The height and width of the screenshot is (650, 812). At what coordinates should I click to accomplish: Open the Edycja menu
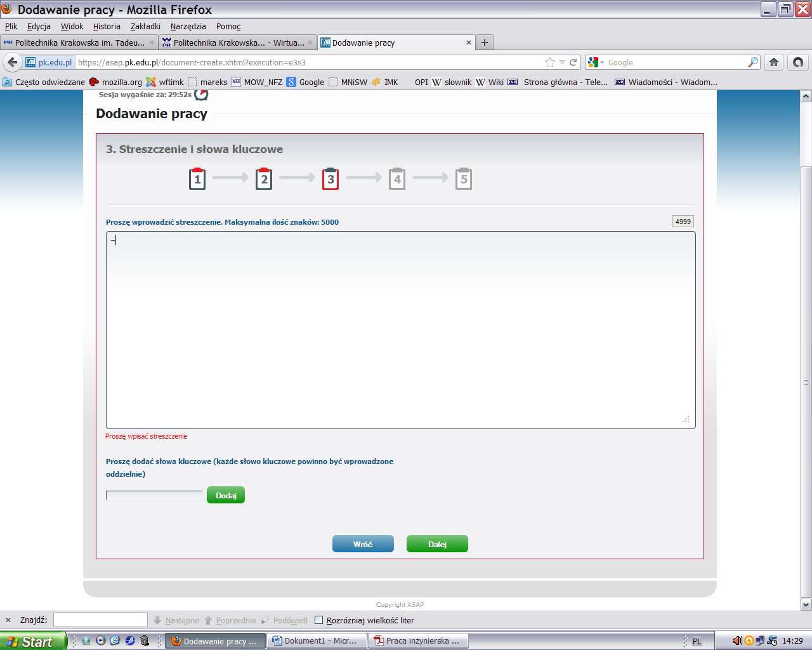pos(39,26)
